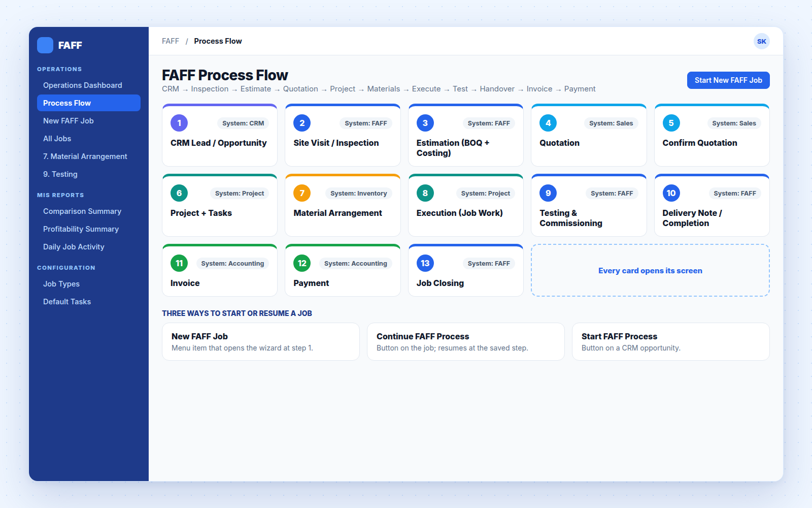Open the Site Visit / Inspection card

coord(343,135)
